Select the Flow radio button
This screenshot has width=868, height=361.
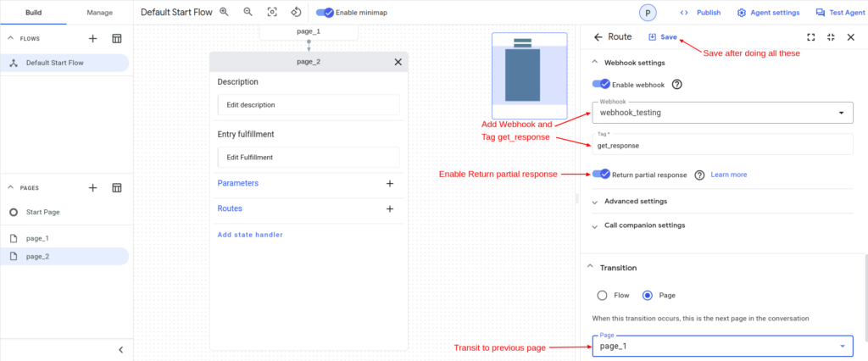(x=603, y=296)
